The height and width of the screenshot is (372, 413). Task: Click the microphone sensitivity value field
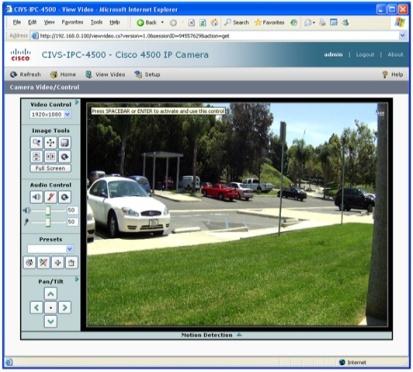click(72, 222)
